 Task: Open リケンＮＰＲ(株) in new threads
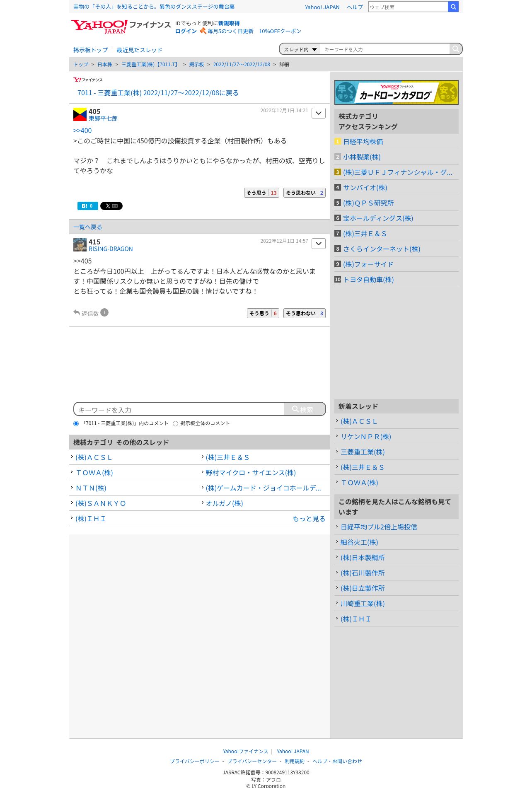[x=366, y=437]
